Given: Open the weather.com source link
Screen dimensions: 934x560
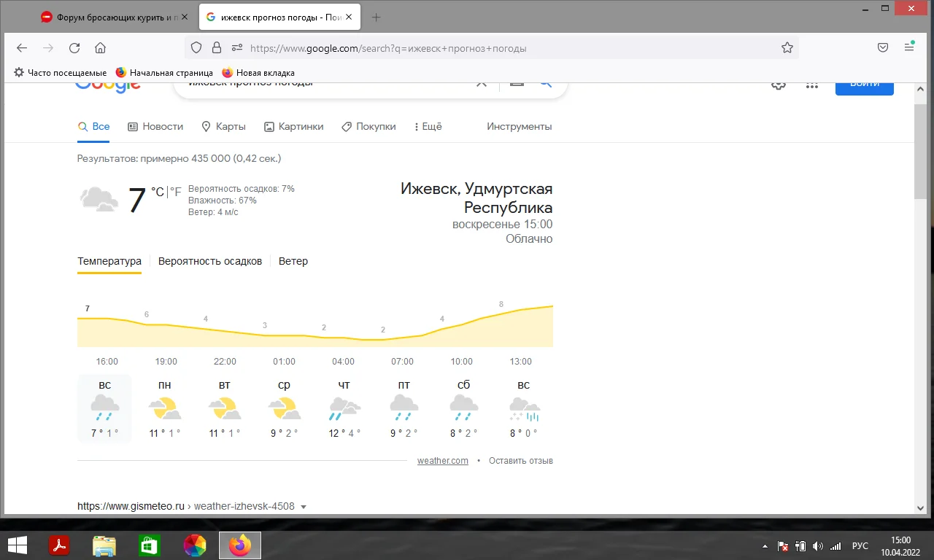Looking at the screenshot, I should [443, 461].
